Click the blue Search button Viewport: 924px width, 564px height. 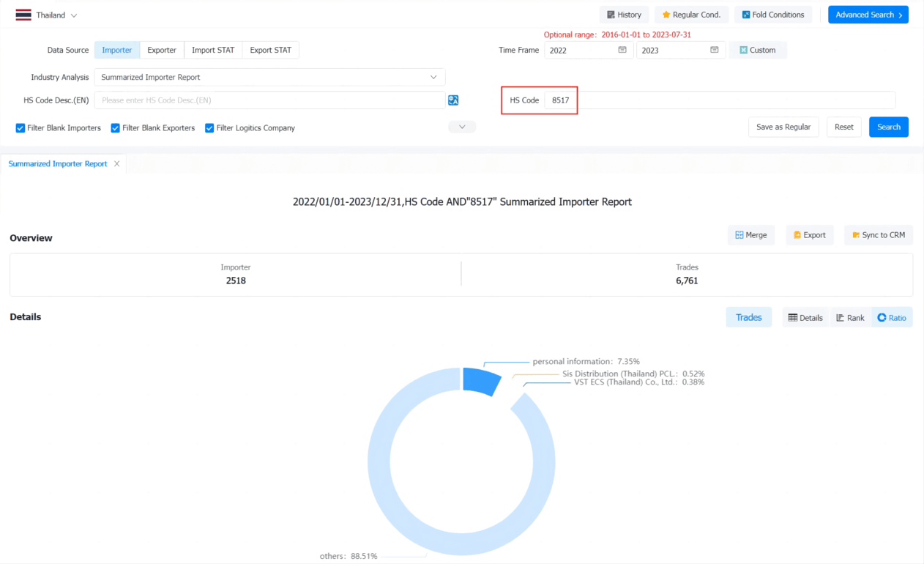[x=889, y=127]
